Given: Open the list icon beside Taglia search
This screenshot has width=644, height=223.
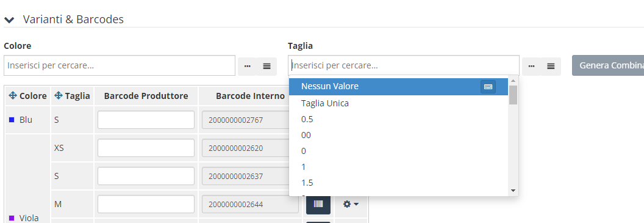Looking at the screenshot, I should click(551, 66).
